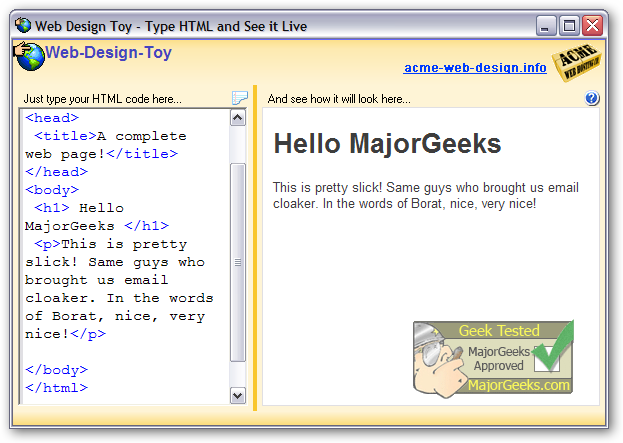Click the </body> closing tag line
Image resolution: width=623 pixels, height=443 pixels.
click(56, 369)
